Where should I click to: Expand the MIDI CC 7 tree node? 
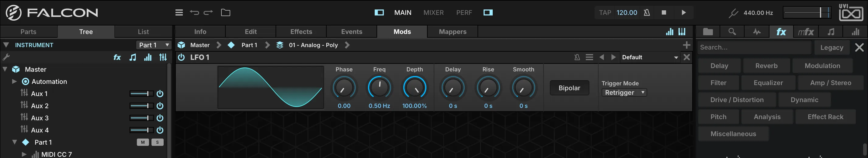click(24, 154)
